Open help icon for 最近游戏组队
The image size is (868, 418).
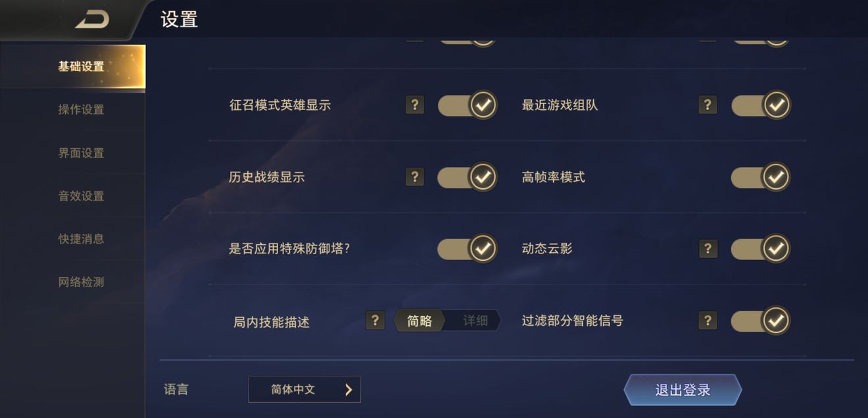click(708, 105)
